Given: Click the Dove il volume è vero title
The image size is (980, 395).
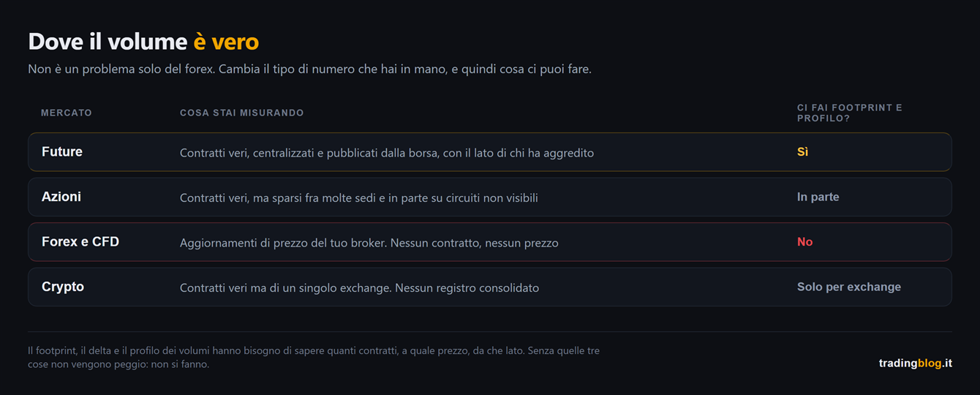Looking at the screenshot, I should point(143,42).
